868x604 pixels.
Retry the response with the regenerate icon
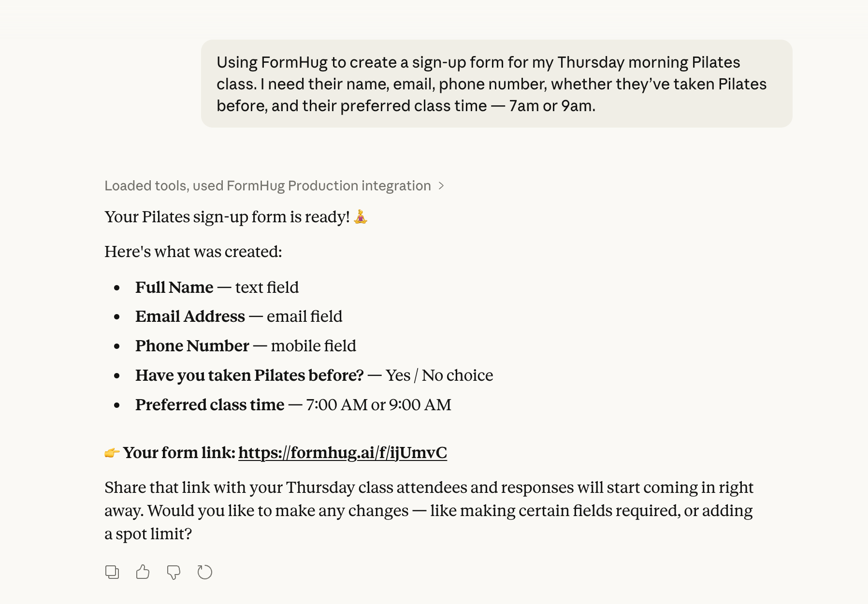205,572
